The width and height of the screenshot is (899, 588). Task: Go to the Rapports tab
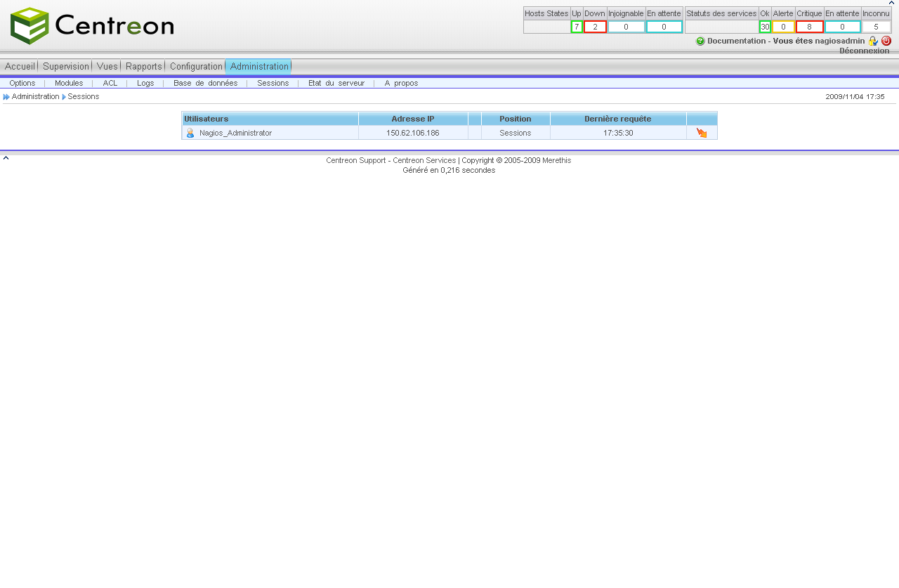click(x=144, y=67)
